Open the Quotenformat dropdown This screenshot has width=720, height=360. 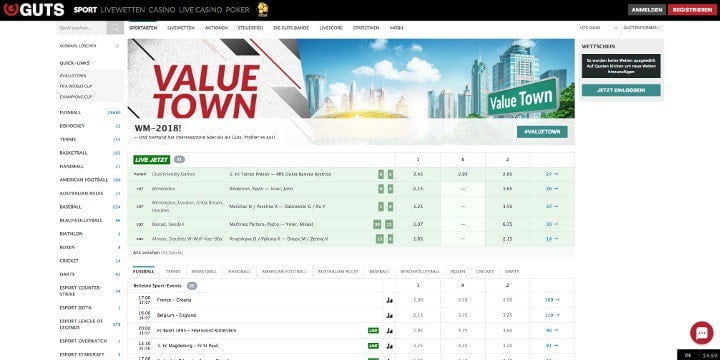click(642, 28)
